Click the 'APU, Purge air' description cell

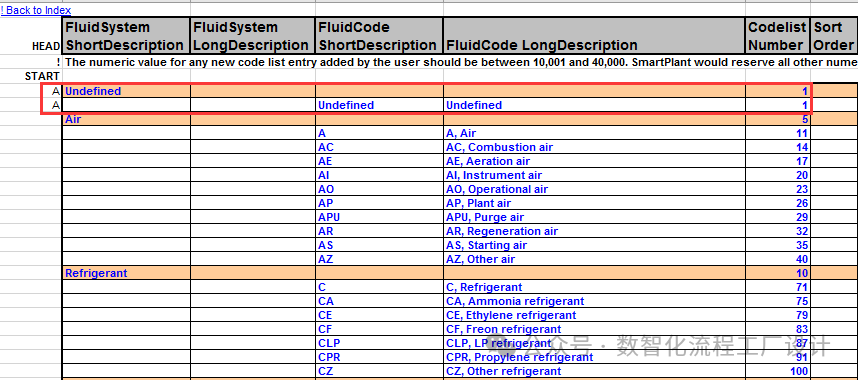[594, 217]
